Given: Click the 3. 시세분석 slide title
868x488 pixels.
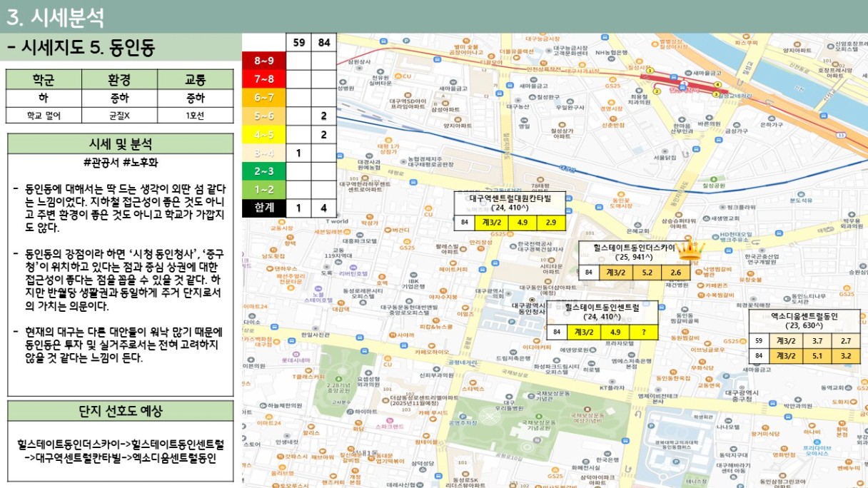Looking at the screenshot, I should [56, 17].
